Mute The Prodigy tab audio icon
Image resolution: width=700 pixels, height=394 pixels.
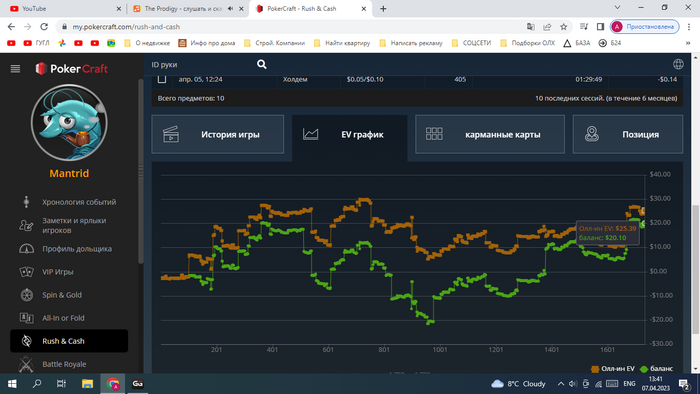click(230, 8)
